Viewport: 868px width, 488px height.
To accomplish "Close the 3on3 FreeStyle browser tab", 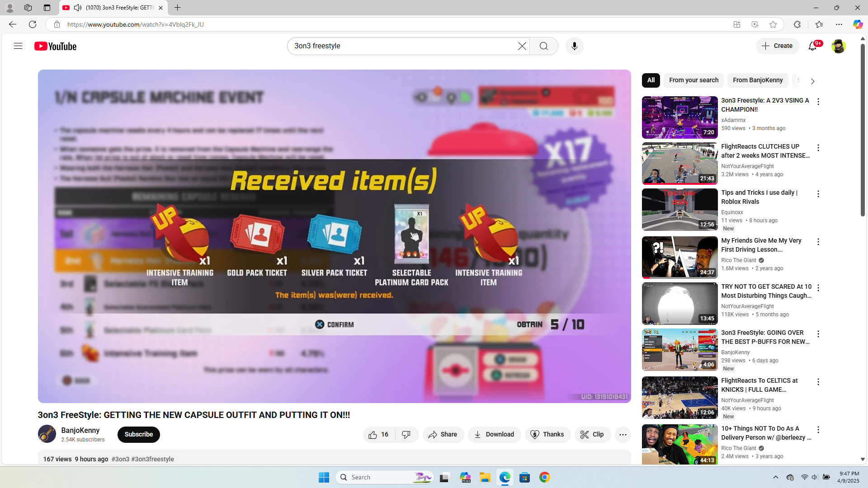I will pyautogui.click(x=160, y=8).
